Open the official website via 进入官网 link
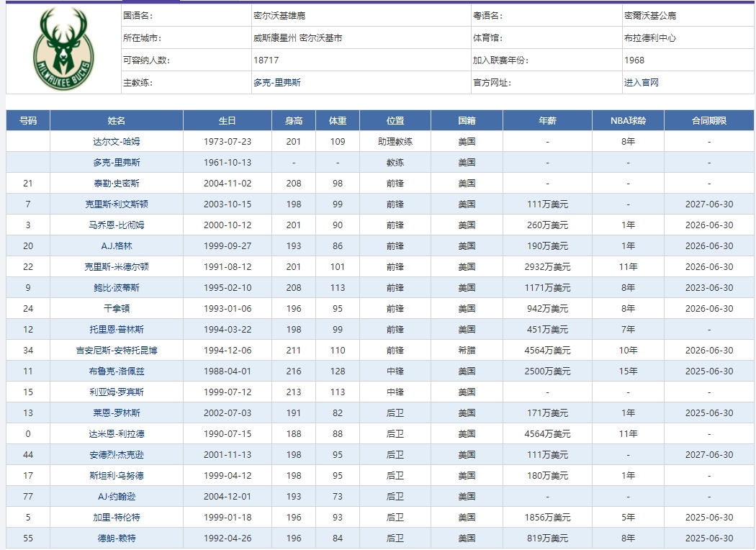The height and width of the screenshot is (550, 756). (x=642, y=83)
